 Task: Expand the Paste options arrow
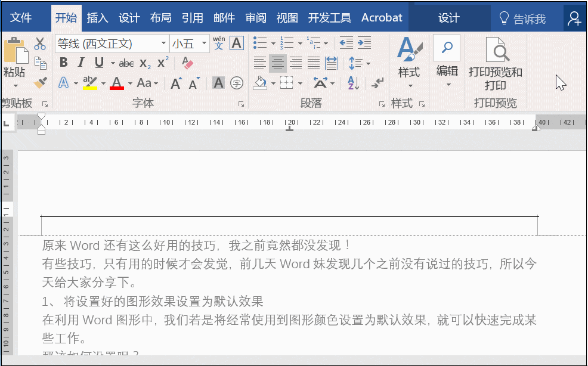[16, 86]
